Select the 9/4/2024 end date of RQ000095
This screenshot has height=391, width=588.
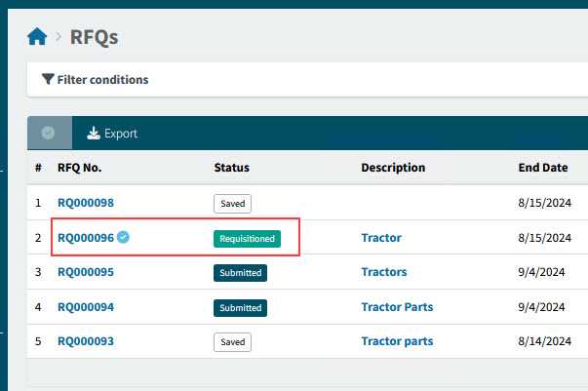tap(541, 272)
